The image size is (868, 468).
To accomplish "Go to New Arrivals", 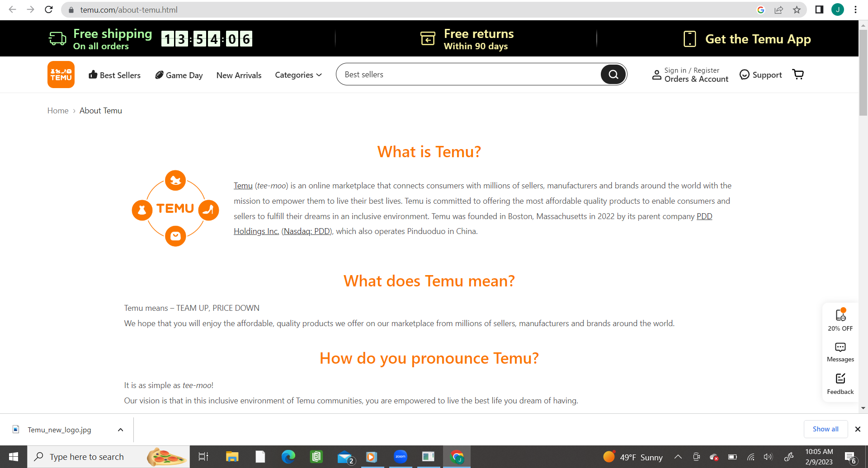I will [239, 75].
